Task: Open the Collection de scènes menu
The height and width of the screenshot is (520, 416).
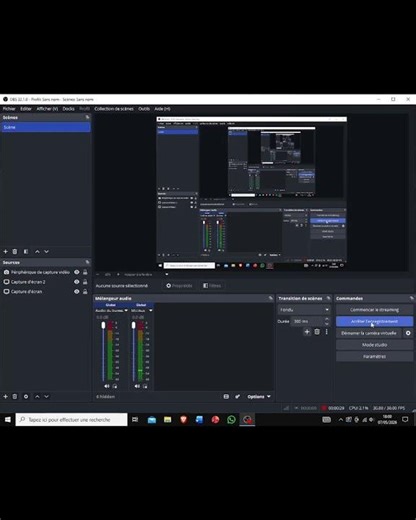Action: pyautogui.click(x=114, y=109)
